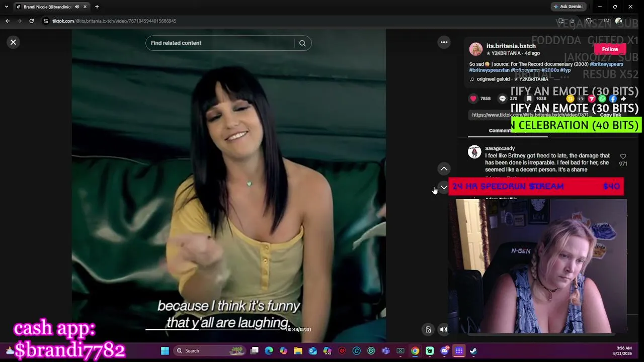
Task: Copy the video link
Action: click(610, 115)
